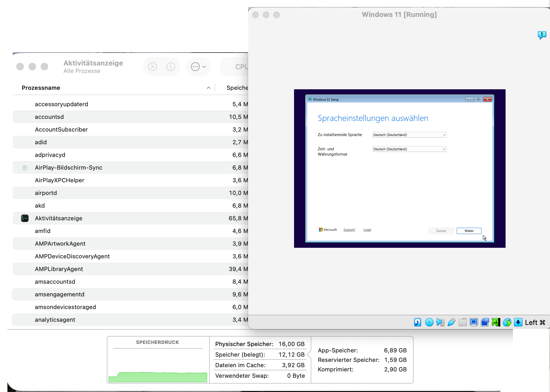Maximize the Windows 11 Setup dialog
This screenshot has height=392, width=550.
(x=478, y=99)
